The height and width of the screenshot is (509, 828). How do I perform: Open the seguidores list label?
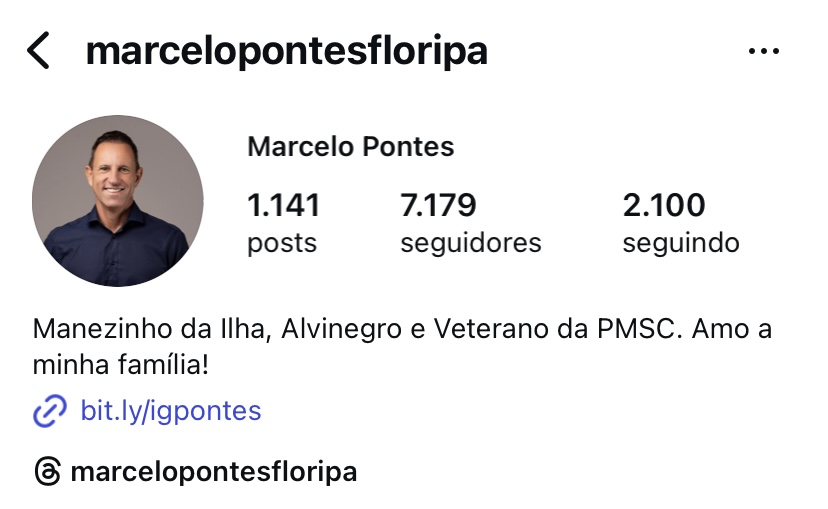(471, 243)
